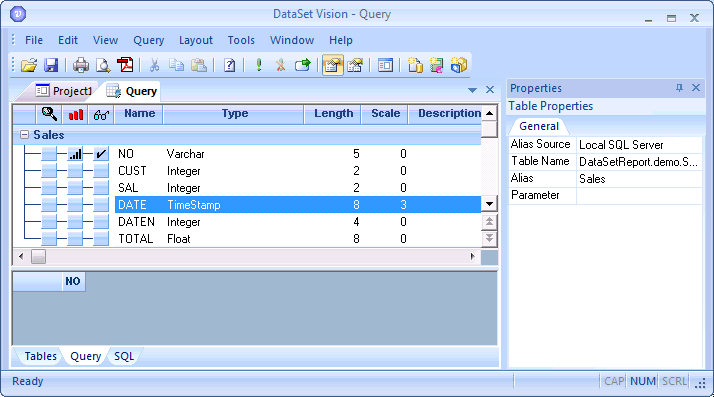Close the Properties panel

pos(696,88)
